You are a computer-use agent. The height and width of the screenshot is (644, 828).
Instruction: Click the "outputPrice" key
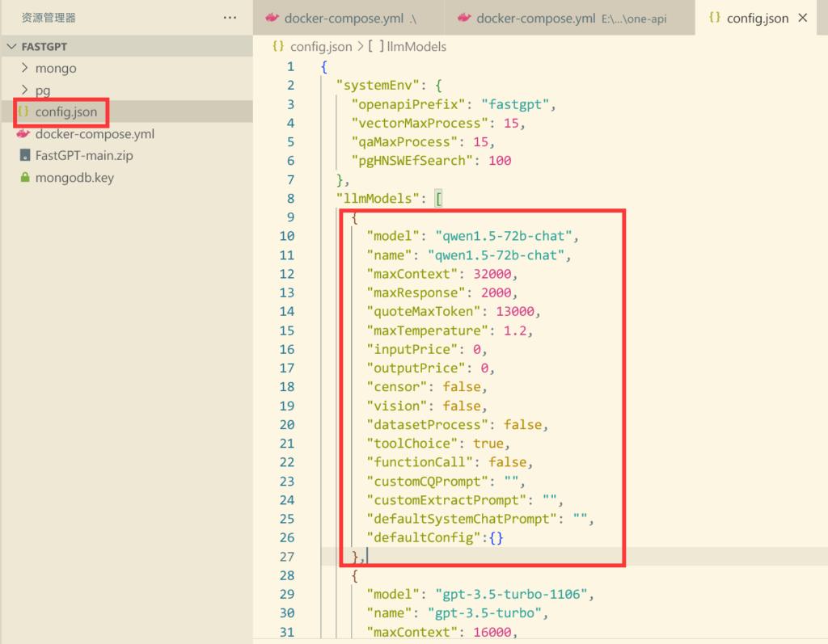pyautogui.click(x=416, y=368)
